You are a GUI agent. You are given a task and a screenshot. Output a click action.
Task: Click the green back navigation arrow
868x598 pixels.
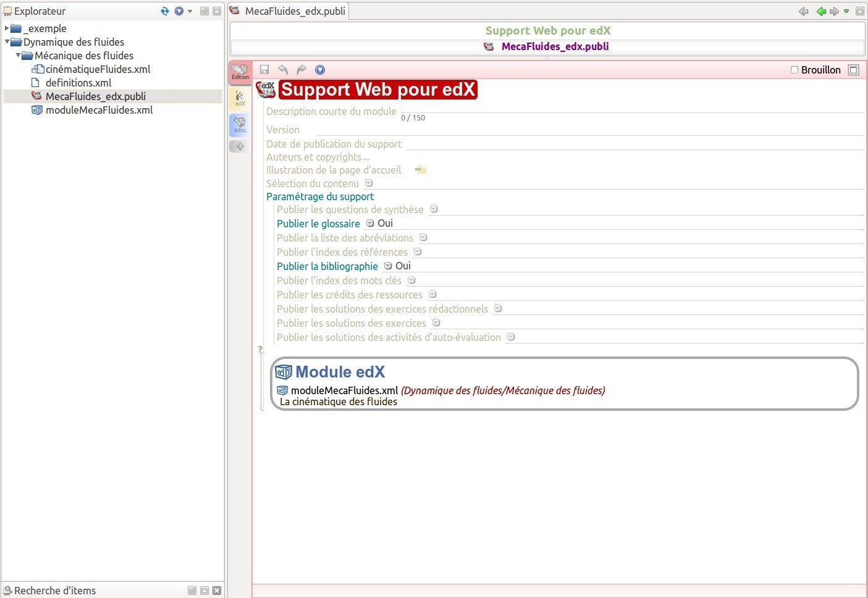[821, 11]
